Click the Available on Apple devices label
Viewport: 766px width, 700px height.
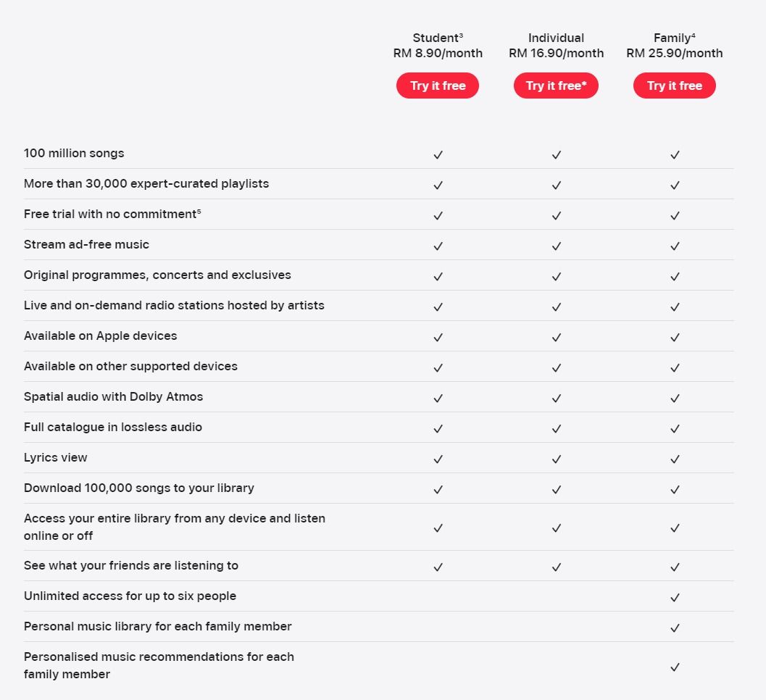[x=100, y=336]
